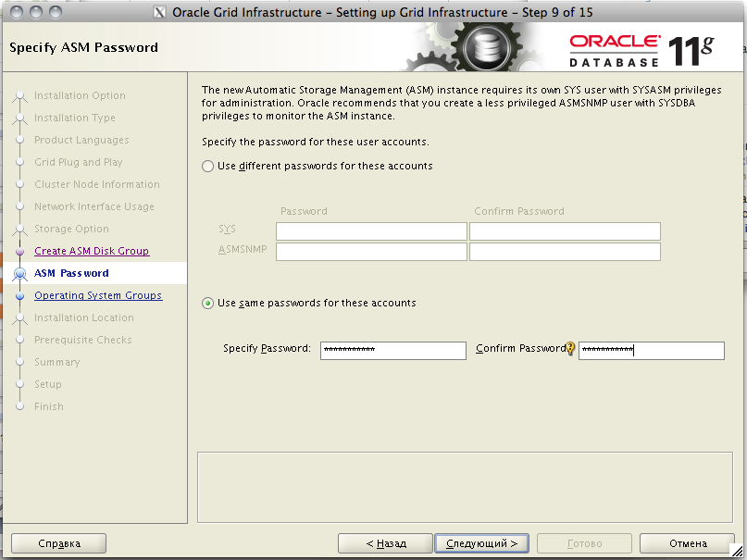Open the Create ASM Disk Group step
This screenshot has width=747, height=560.
[x=92, y=252]
